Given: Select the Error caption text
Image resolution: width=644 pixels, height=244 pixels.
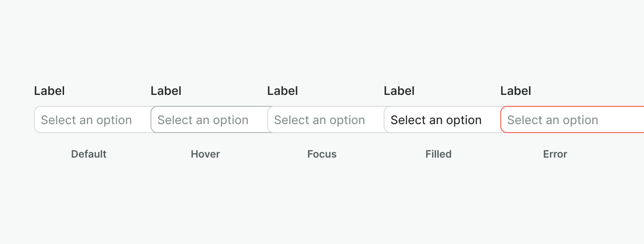Looking at the screenshot, I should [555, 154].
